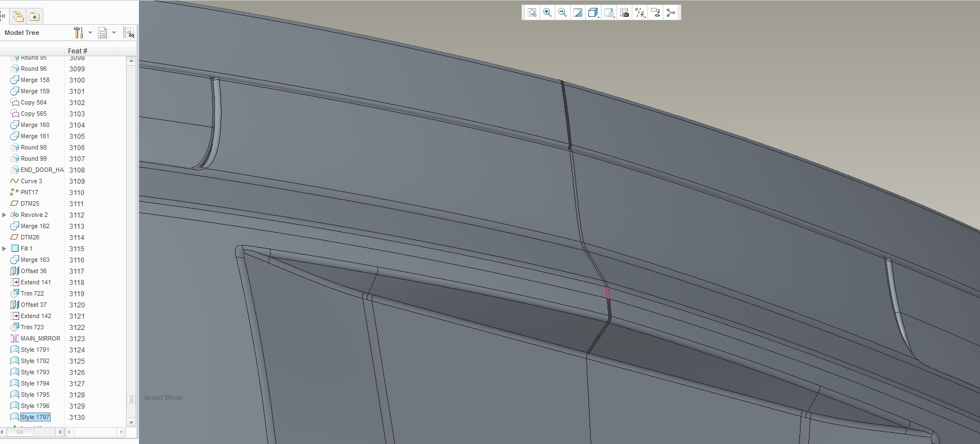Click feature number 3123
Viewport: 980px width, 444px height.
[x=77, y=338]
